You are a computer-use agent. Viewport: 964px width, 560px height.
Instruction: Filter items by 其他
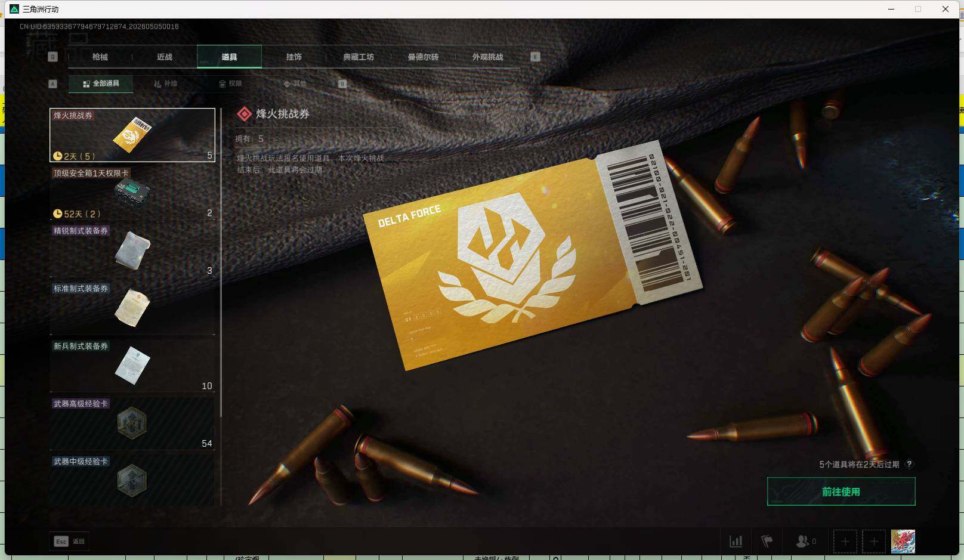point(295,83)
